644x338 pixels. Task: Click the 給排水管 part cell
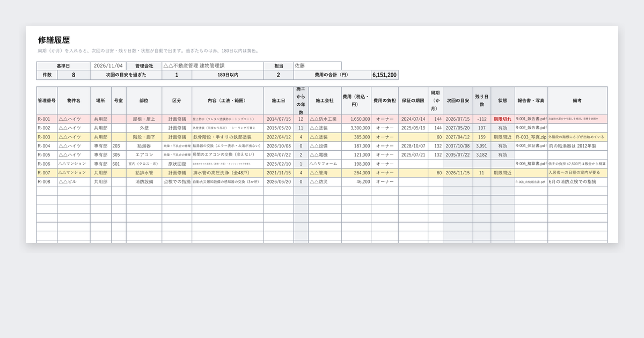(x=144, y=173)
